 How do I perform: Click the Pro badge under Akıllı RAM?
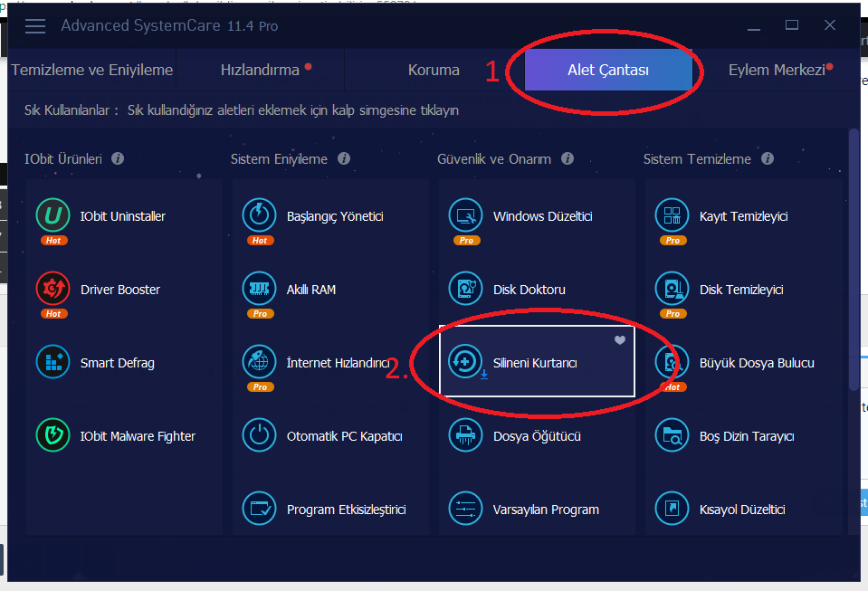[x=260, y=314]
